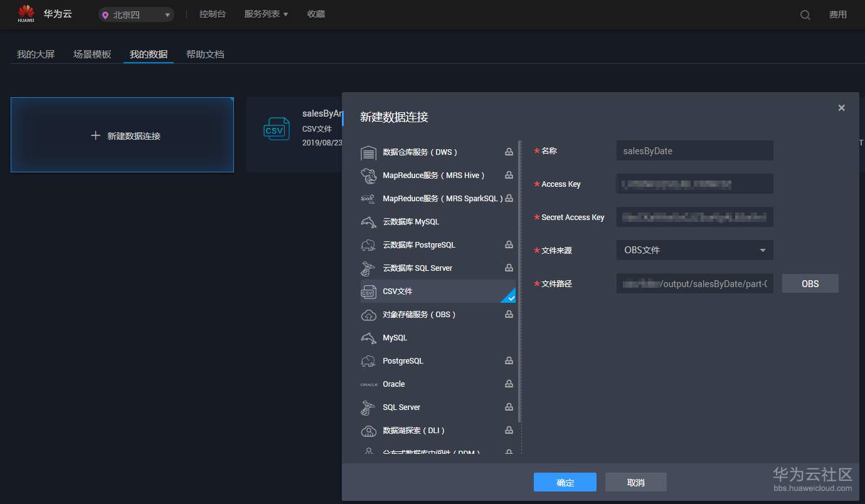Viewport: 865px width, 504px height.
Task: Click lock icon next to DLI
Action: 509,430
